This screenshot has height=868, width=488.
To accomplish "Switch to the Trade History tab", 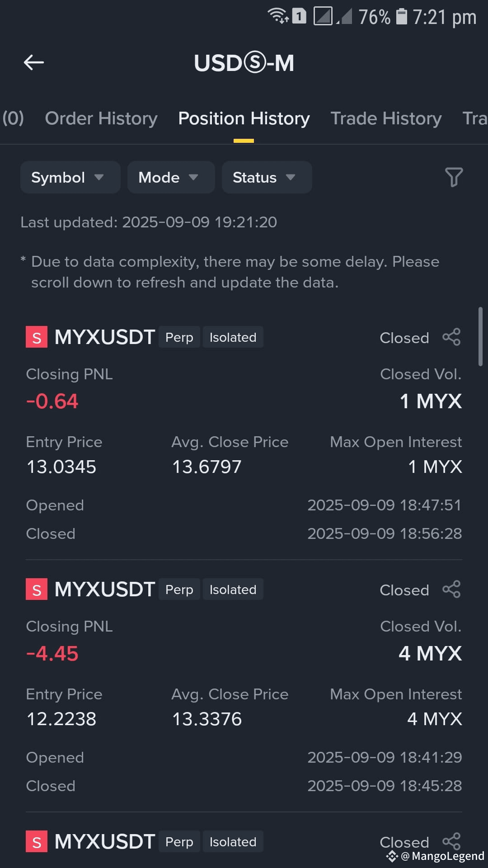I will coord(386,118).
